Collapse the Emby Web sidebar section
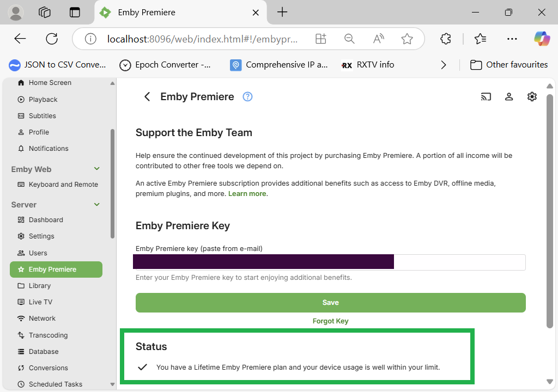The height and width of the screenshot is (392, 558). tap(97, 169)
